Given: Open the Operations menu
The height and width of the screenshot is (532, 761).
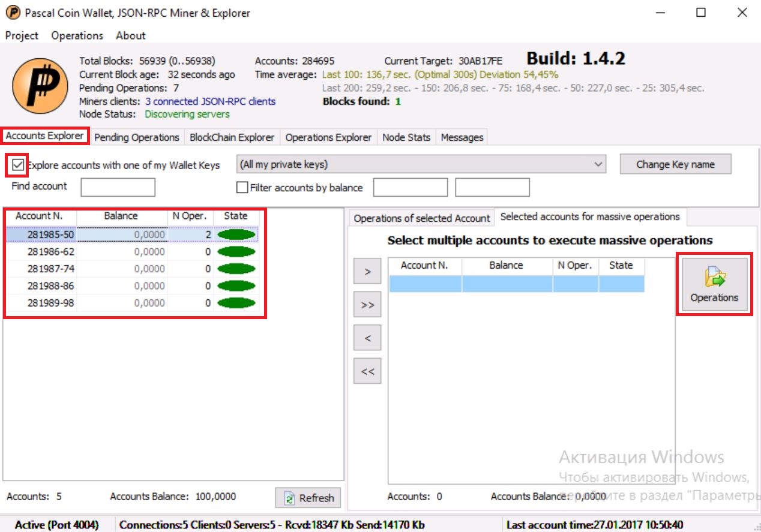Looking at the screenshot, I should [77, 35].
